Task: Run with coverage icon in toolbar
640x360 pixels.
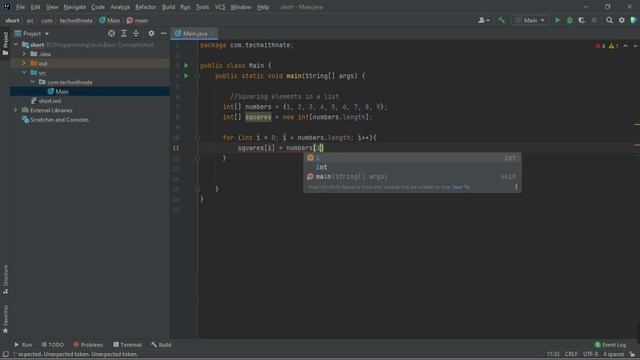Action: 582,20
